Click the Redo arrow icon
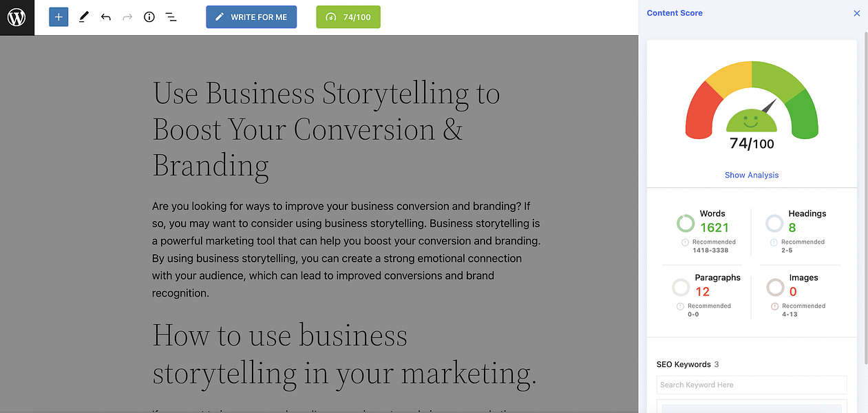The height and width of the screenshot is (413, 868). 127,17
